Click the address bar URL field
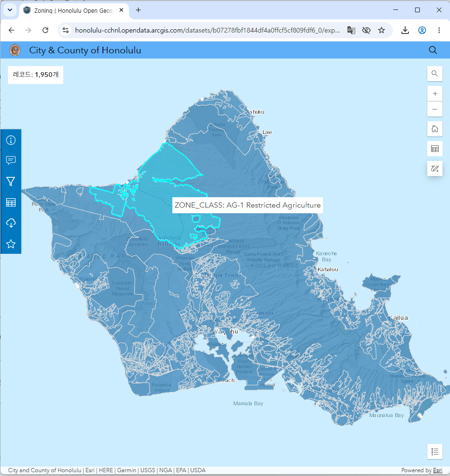The image size is (450, 476). point(207,30)
